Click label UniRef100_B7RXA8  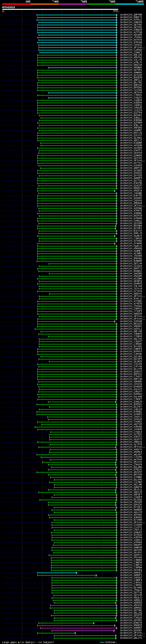(131, 42)
